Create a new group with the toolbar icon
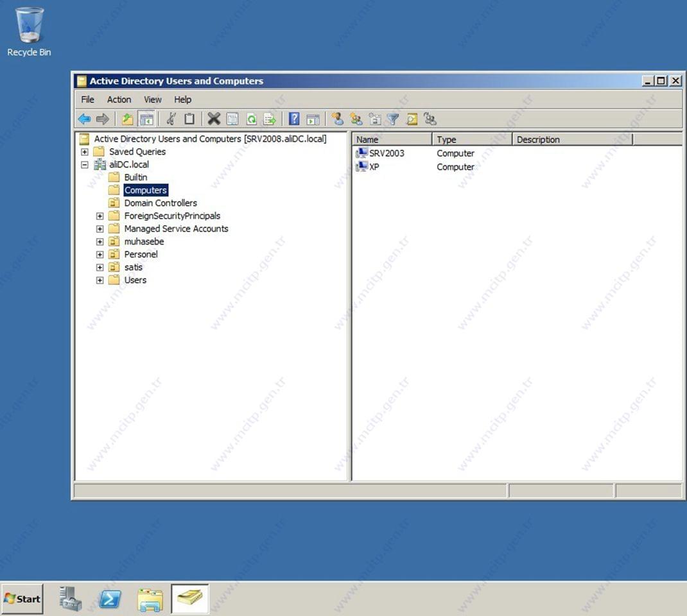This screenshot has width=687, height=616. click(356, 119)
